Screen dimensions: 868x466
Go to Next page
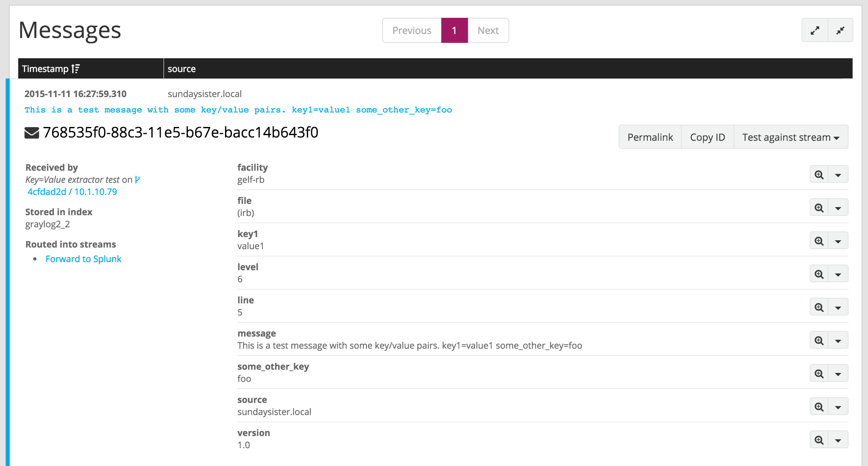[488, 31]
